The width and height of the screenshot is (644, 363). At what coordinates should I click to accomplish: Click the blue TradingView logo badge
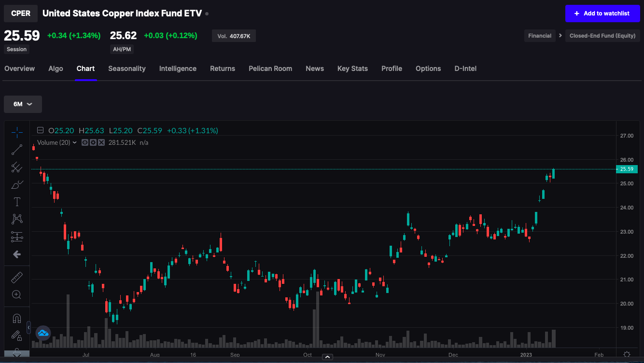coord(43,333)
